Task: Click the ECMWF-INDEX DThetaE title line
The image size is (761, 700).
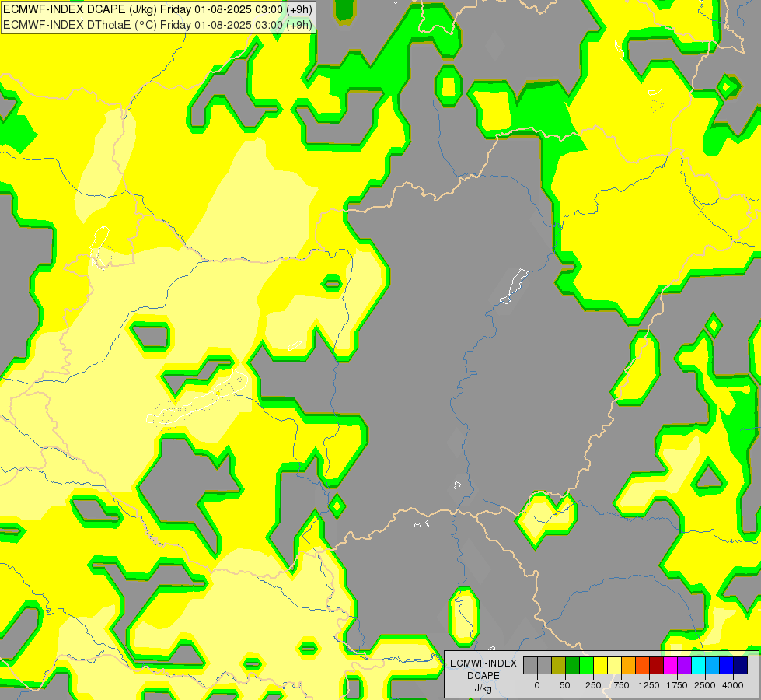Action: [x=158, y=25]
